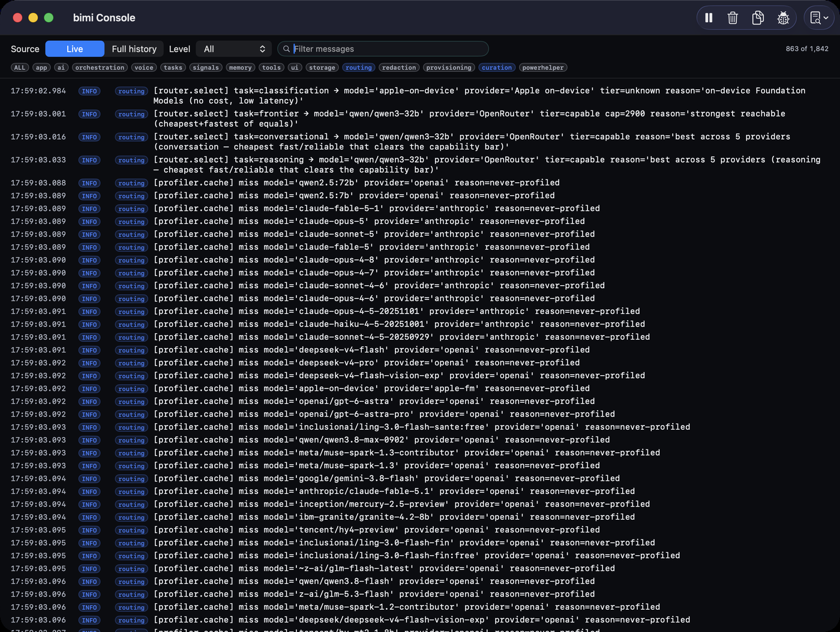This screenshot has width=840, height=632.
Task: Click the deepseek-v4-pro cache miss entry
Action: (420, 363)
